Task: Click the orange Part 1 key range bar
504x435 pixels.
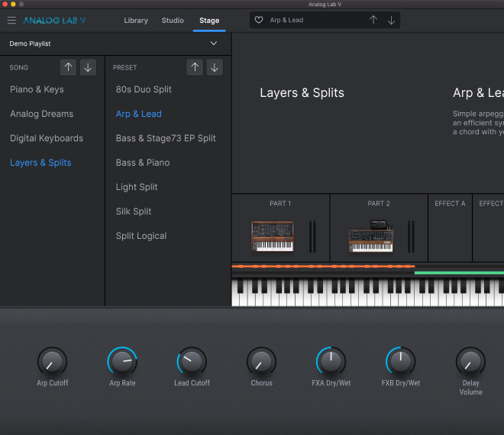Action: [x=323, y=266]
